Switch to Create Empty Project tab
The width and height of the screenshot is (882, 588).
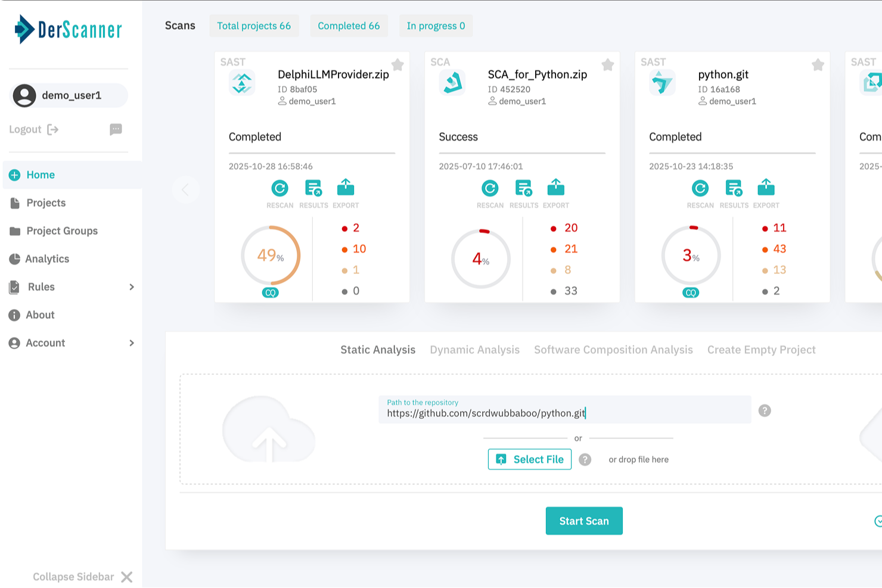coord(762,350)
